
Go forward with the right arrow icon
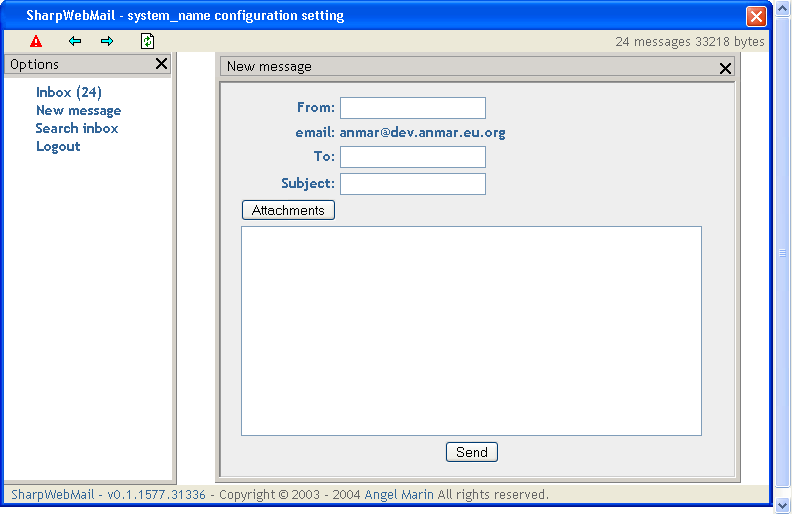107,41
